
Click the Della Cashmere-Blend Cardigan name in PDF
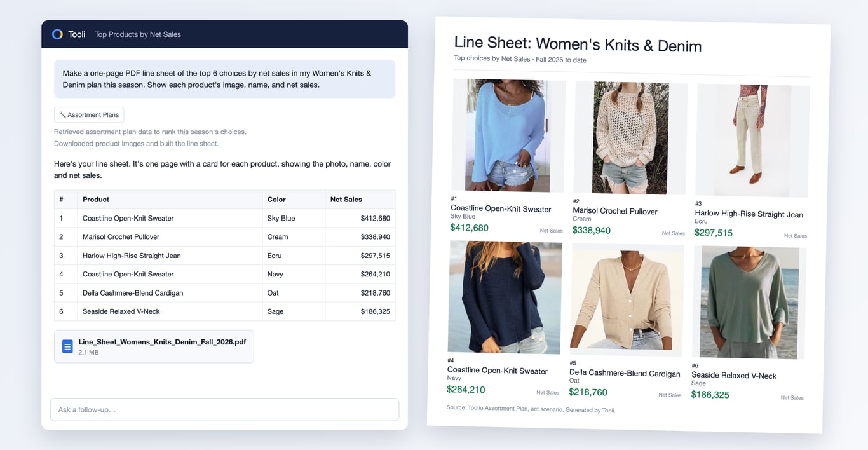(625, 374)
